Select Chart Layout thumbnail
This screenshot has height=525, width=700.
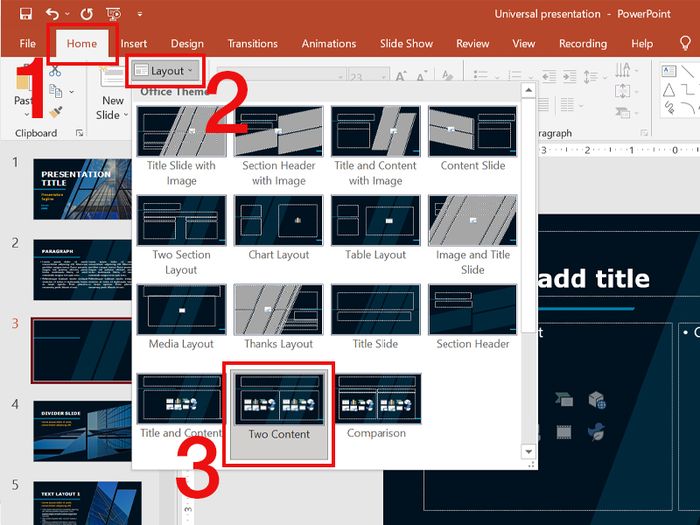[279, 226]
